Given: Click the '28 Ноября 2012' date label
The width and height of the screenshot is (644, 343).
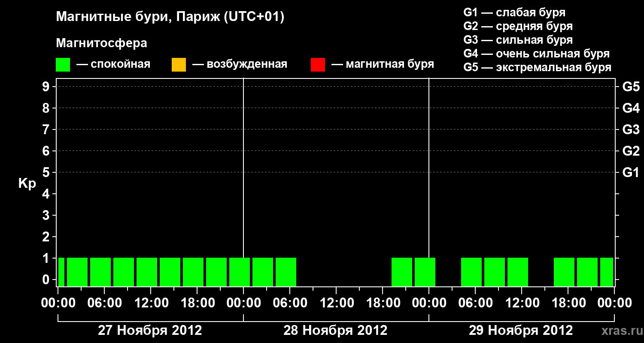Looking at the screenshot, I should click(335, 331).
